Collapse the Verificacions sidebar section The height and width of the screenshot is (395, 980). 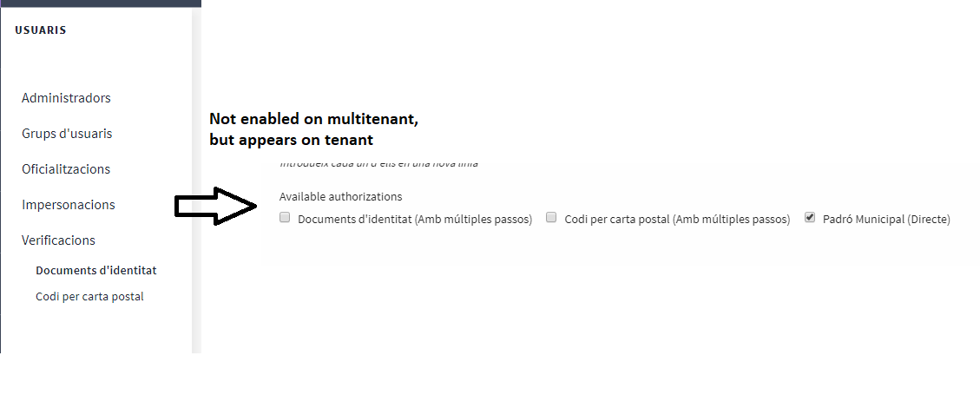point(58,240)
